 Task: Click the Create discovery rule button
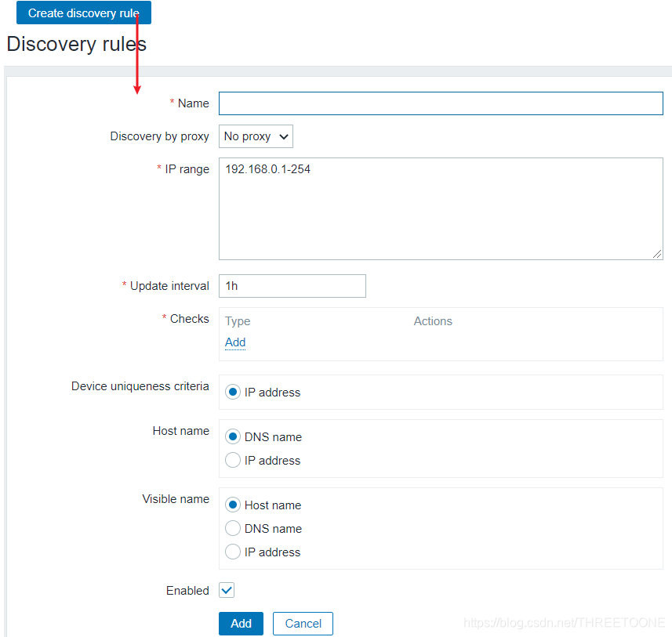coord(84,13)
